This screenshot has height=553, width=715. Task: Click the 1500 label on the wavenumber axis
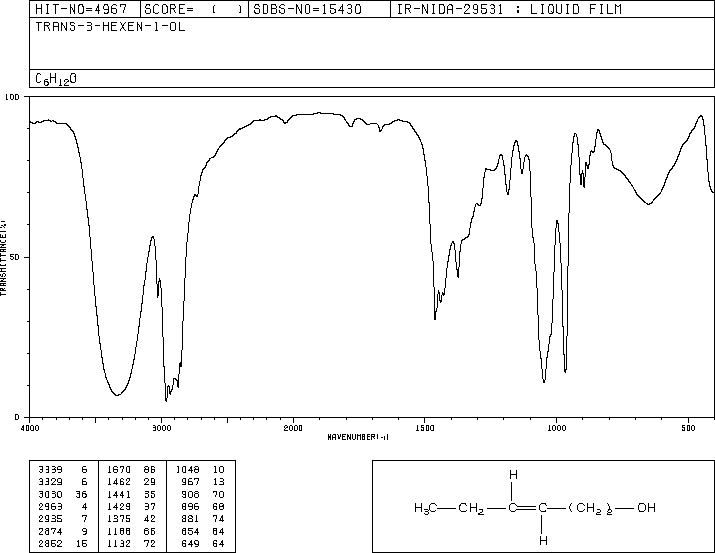click(425, 428)
